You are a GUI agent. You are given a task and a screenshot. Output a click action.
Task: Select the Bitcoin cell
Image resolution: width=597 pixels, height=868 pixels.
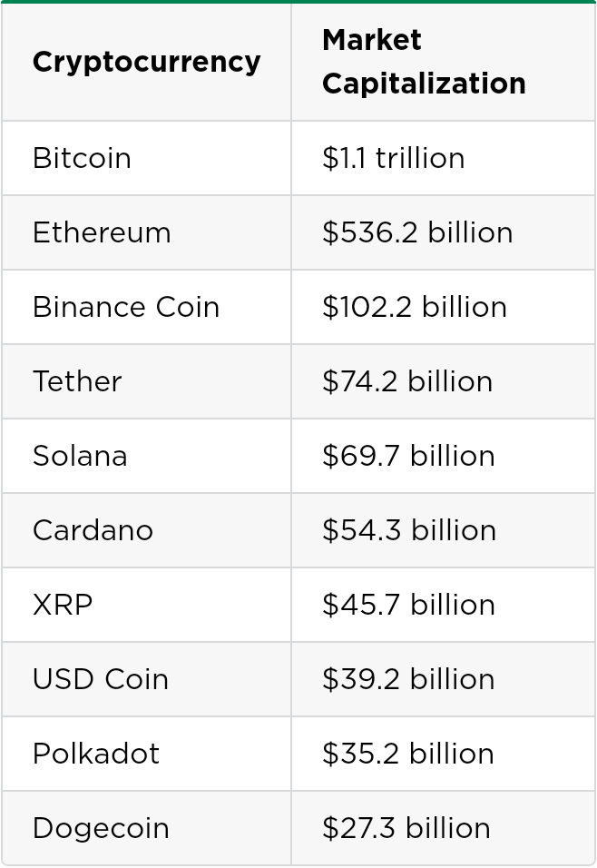(x=82, y=159)
